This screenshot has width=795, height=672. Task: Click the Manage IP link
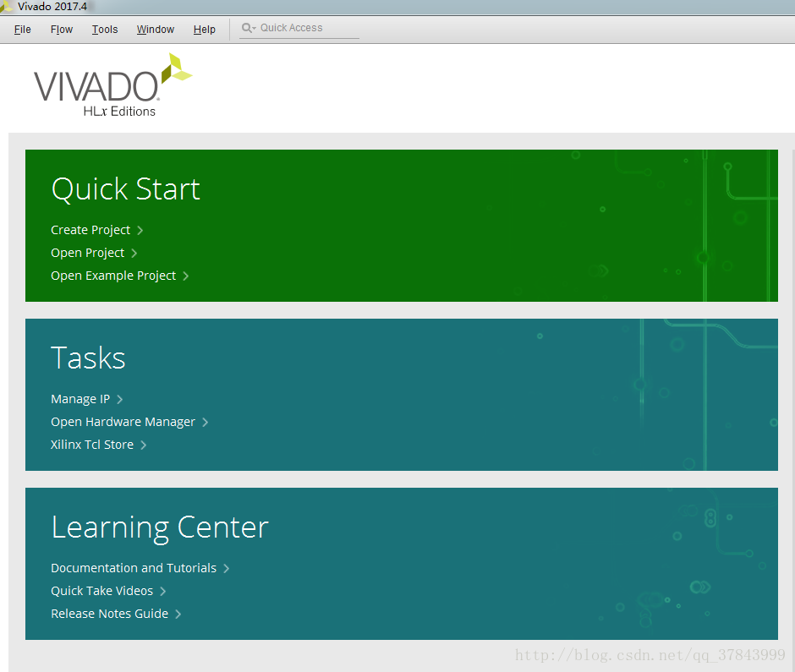click(80, 399)
